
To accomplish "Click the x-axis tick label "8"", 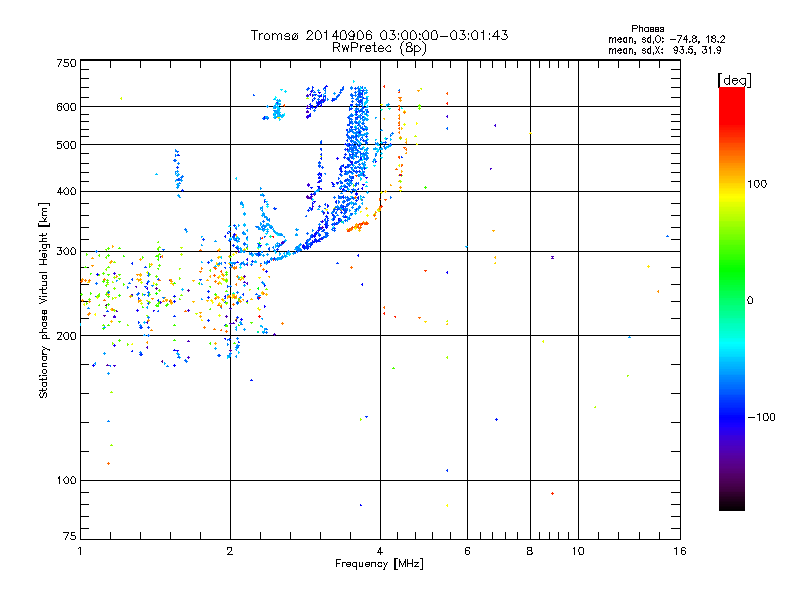I will [x=530, y=551].
